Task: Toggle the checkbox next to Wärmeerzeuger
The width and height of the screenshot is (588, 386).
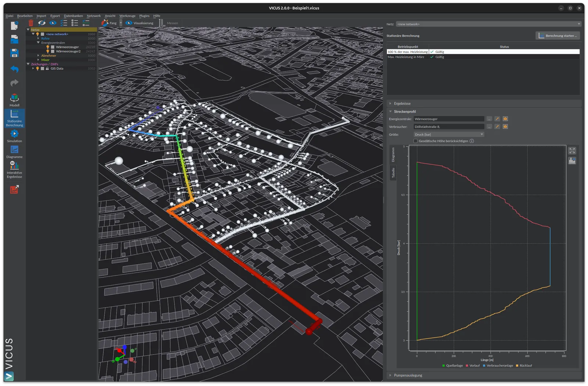Action: [53, 47]
